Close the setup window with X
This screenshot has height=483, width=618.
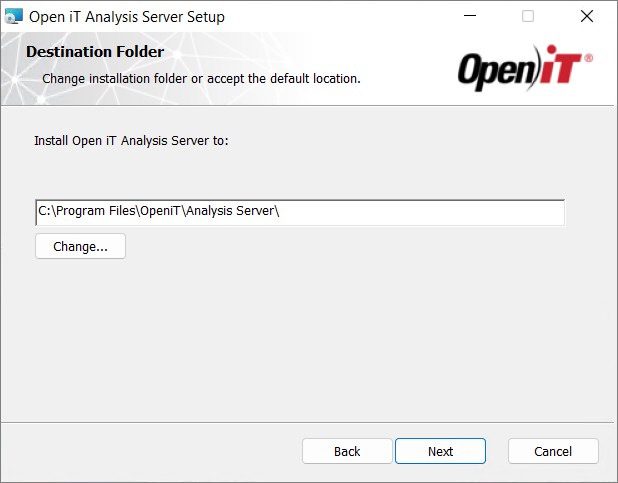(x=587, y=16)
